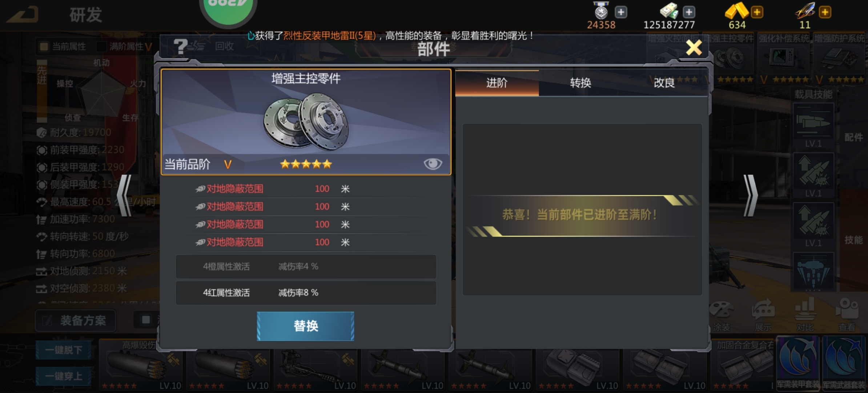Viewport: 868px width, 393px height.
Task: Show previous part with left chevron arrow
Action: [x=124, y=196]
